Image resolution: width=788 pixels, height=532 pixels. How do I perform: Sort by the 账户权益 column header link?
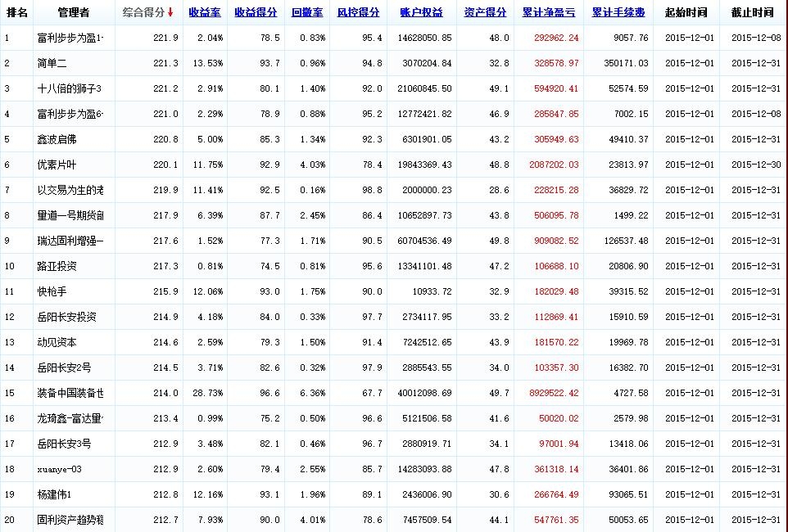click(422, 12)
